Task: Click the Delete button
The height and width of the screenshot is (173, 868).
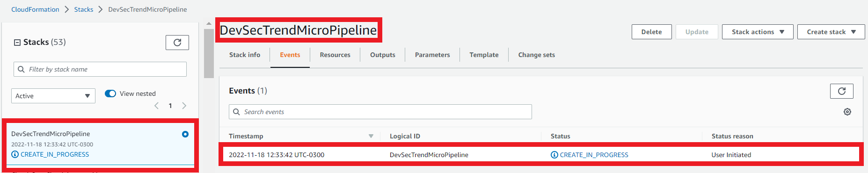Action: [x=651, y=32]
